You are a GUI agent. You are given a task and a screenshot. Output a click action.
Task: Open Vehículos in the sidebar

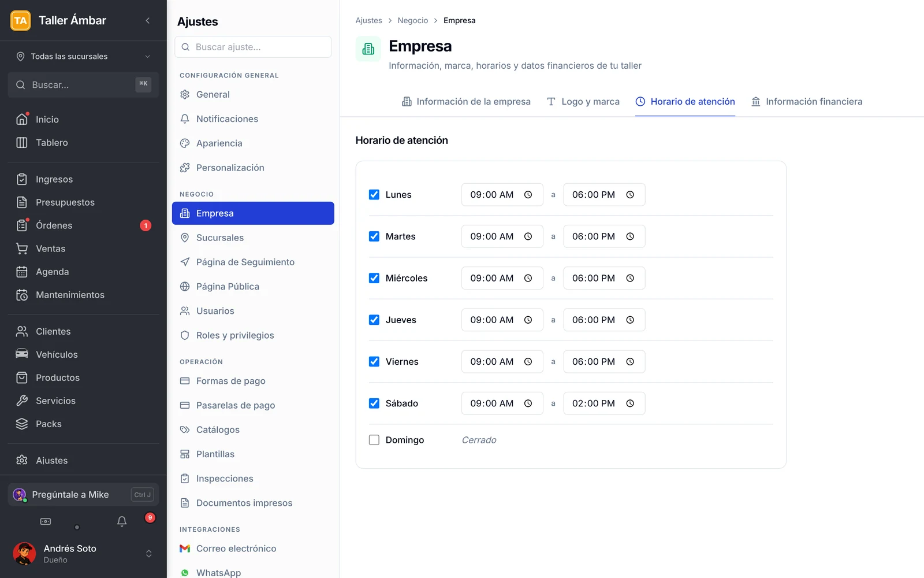[x=84, y=354]
